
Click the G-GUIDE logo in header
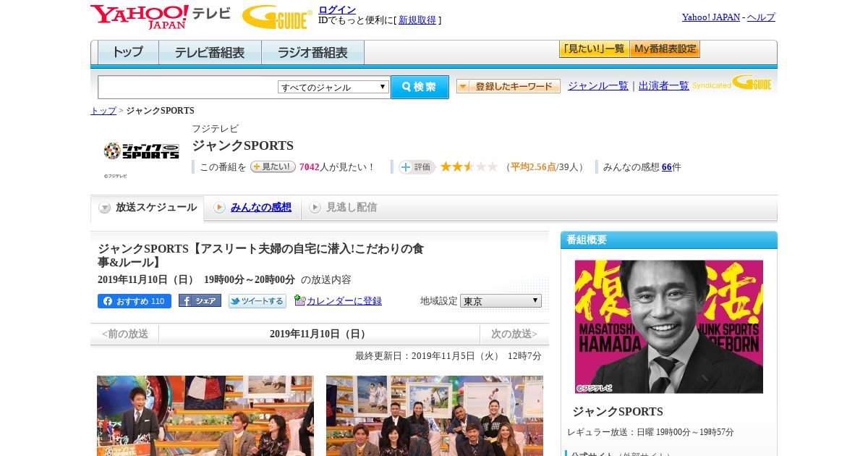277,17
